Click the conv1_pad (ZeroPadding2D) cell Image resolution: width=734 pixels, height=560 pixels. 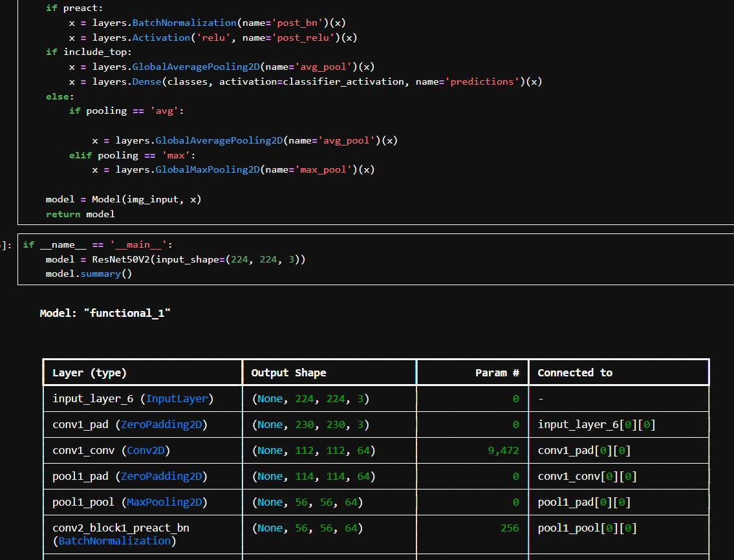(143, 425)
